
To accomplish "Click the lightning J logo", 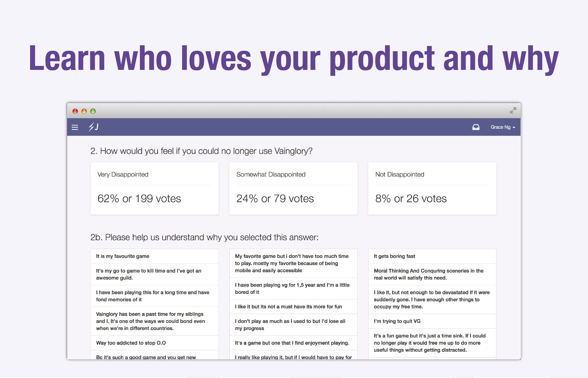I will coord(94,127).
